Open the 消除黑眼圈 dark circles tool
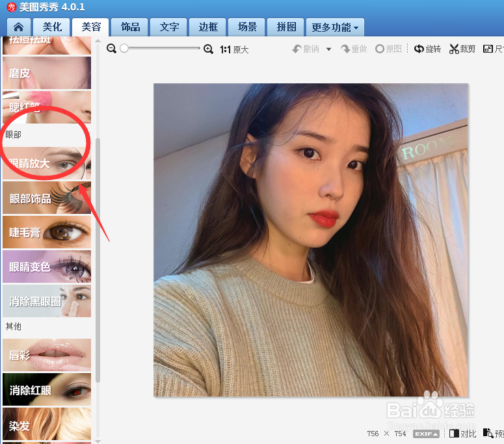 click(47, 301)
